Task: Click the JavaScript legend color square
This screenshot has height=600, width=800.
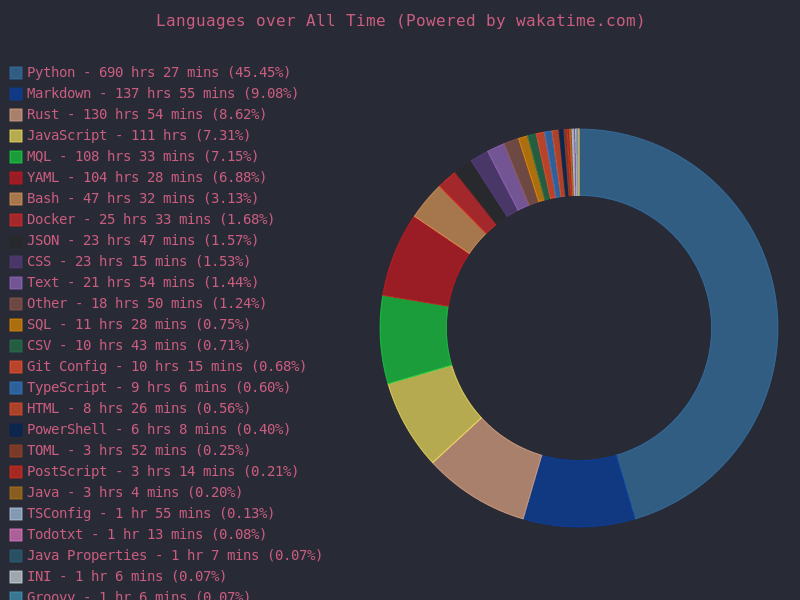Action: (x=16, y=136)
